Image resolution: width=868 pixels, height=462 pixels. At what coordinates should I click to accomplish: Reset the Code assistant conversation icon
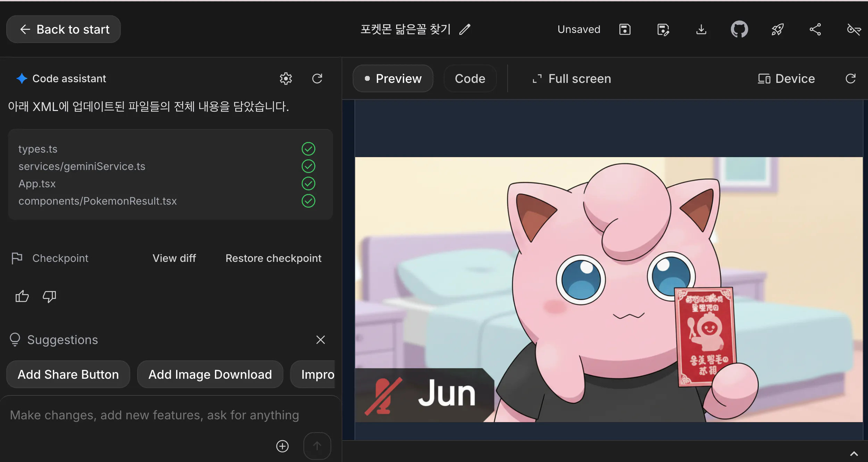317,79
